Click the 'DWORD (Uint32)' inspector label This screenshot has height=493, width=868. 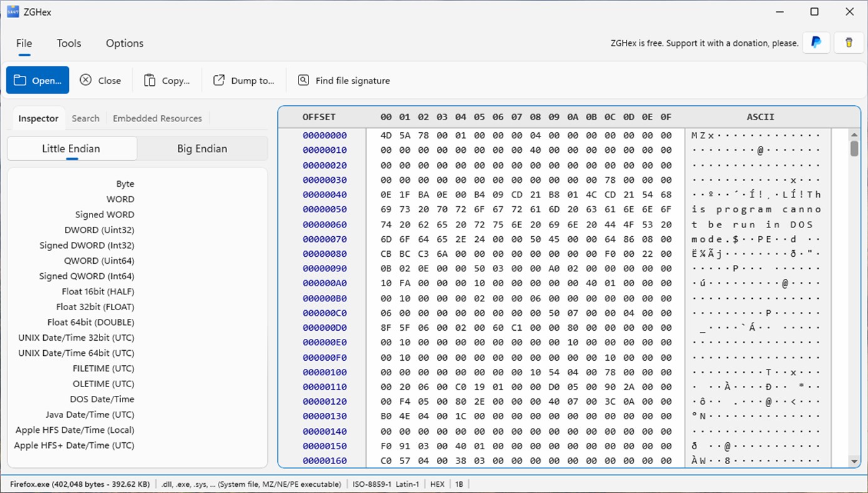(x=100, y=230)
